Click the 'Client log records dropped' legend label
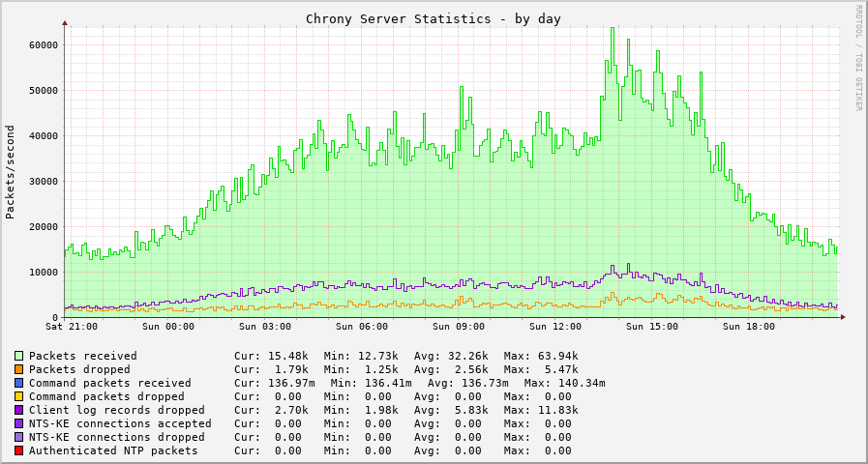This screenshot has width=868, height=464. [x=117, y=411]
